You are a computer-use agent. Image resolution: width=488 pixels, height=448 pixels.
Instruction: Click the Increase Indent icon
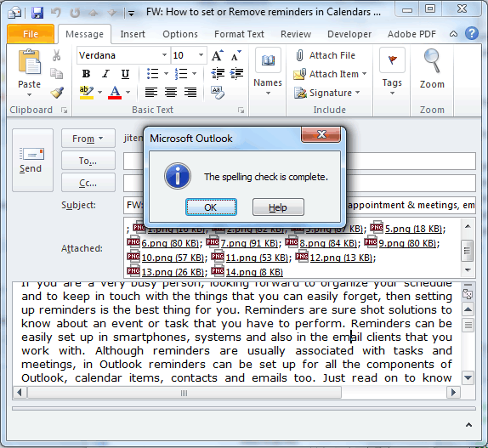[x=236, y=74]
